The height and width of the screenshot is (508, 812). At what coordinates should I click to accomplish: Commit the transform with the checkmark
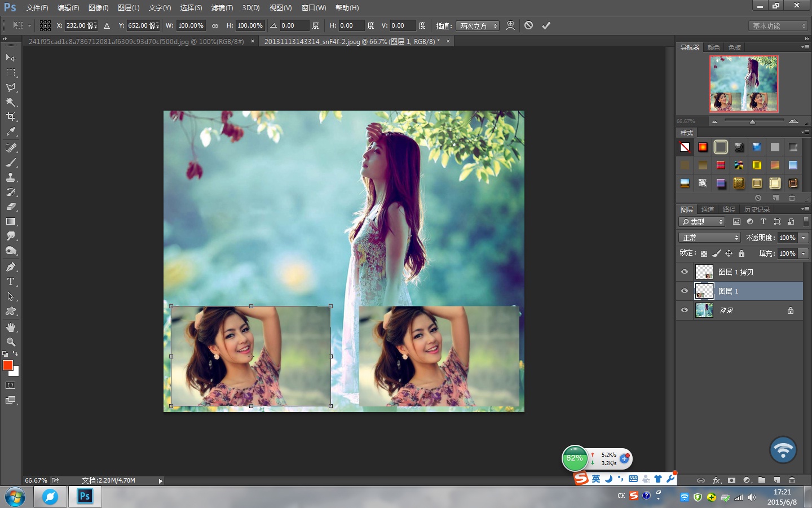pyautogui.click(x=546, y=25)
